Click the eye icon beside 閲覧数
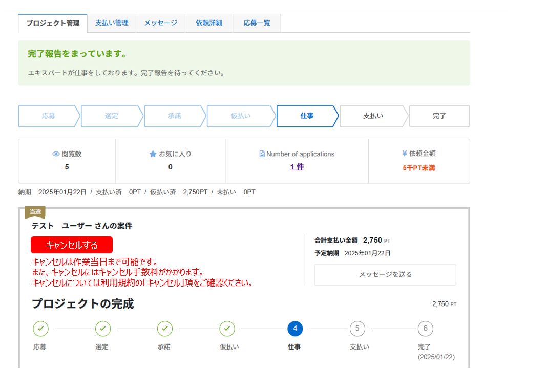548x392 pixels. pyautogui.click(x=56, y=154)
